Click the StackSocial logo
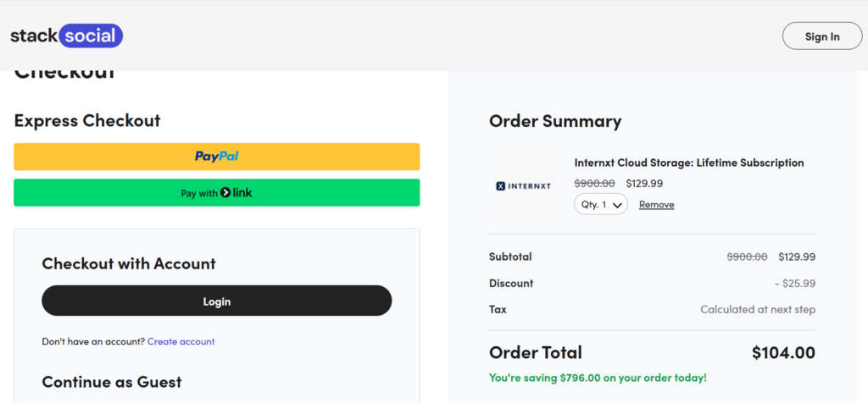 point(67,36)
